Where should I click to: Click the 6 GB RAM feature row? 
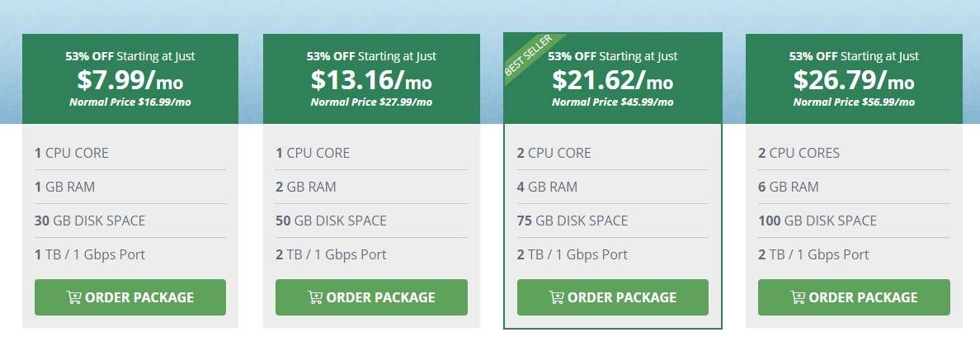coord(854,187)
